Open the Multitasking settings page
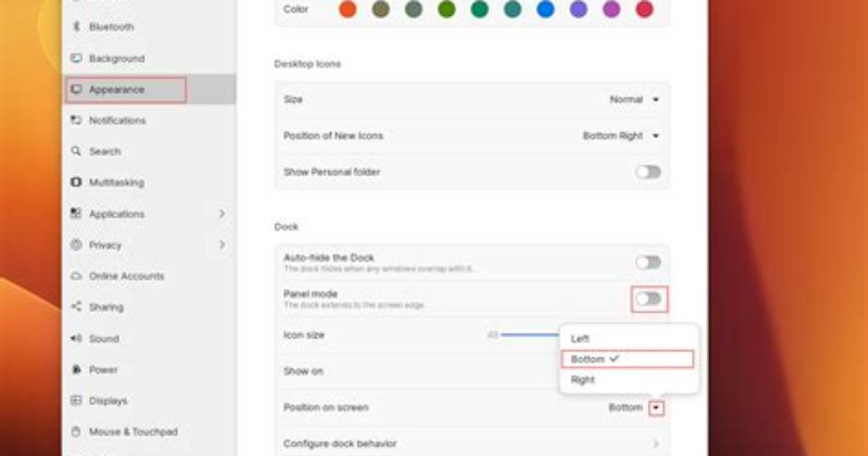 tap(150, 182)
